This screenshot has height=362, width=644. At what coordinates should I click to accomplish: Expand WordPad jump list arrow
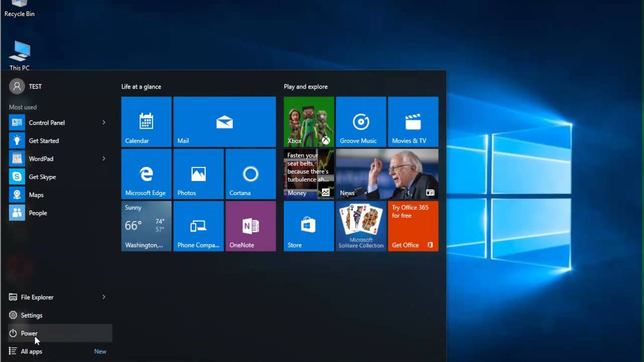pos(104,159)
